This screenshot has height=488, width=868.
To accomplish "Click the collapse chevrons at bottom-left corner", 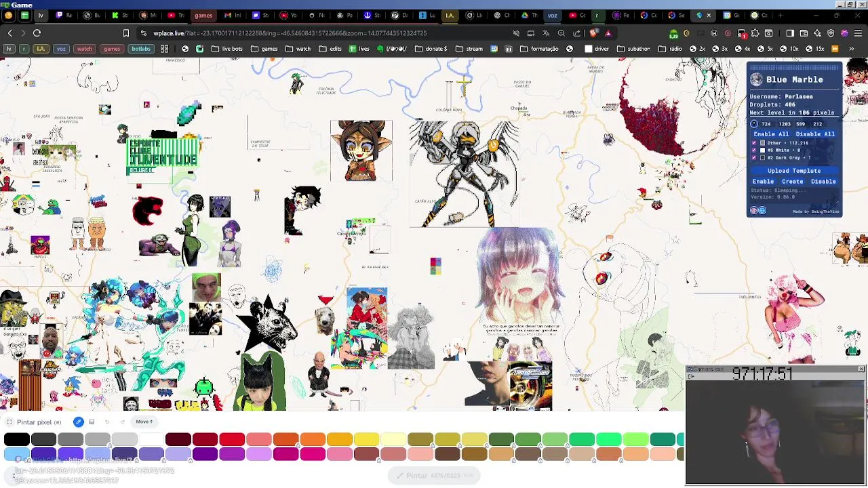I will pos(13,476).
